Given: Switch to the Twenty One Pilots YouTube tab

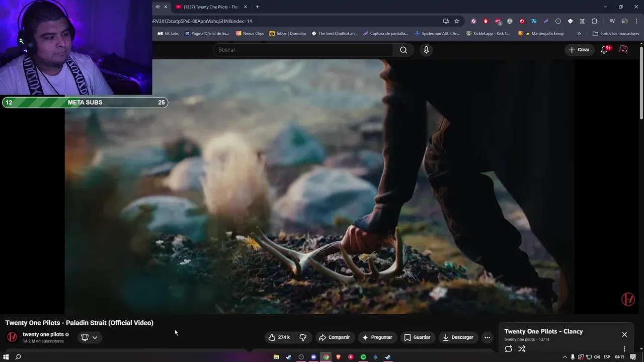Looking at the screenshot, I should pyautogui.click(x=210, y=7).
